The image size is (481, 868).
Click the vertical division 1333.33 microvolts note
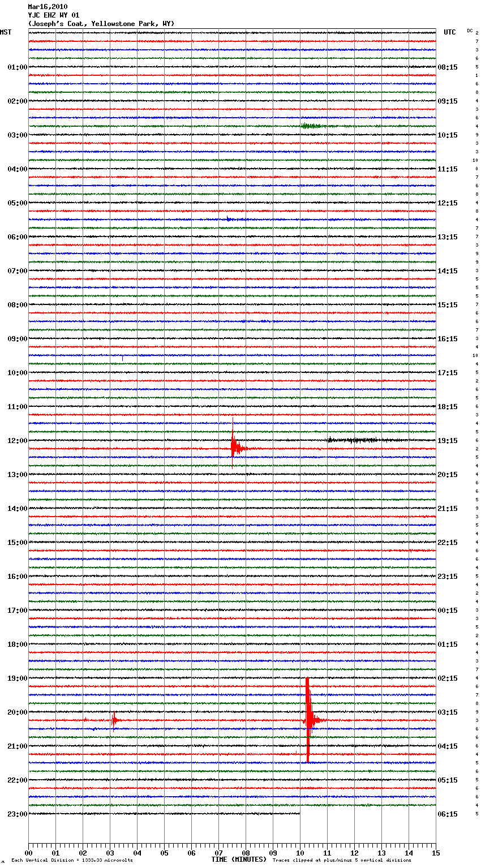72,861
